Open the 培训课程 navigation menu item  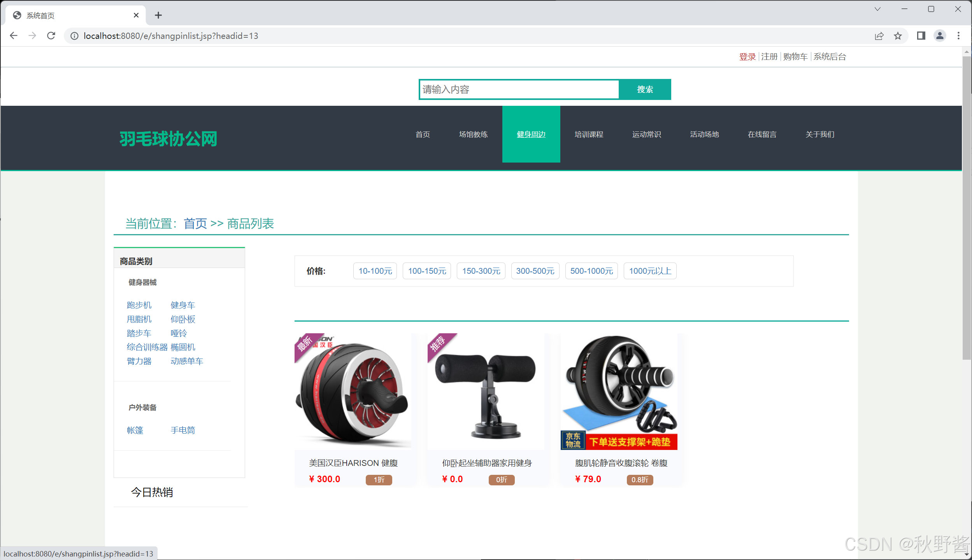(589, 134)
